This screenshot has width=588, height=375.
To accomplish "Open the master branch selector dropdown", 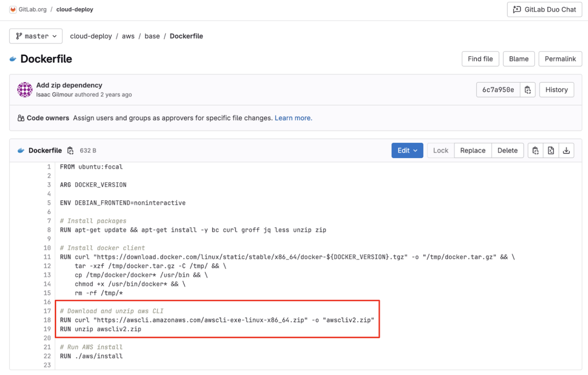I will [36, 36].
